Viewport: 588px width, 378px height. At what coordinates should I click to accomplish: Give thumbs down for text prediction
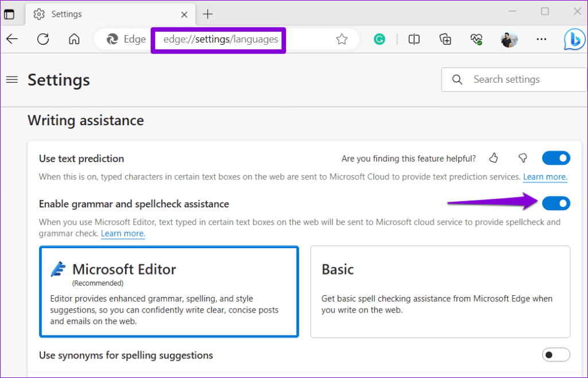[x=523, y=158]
